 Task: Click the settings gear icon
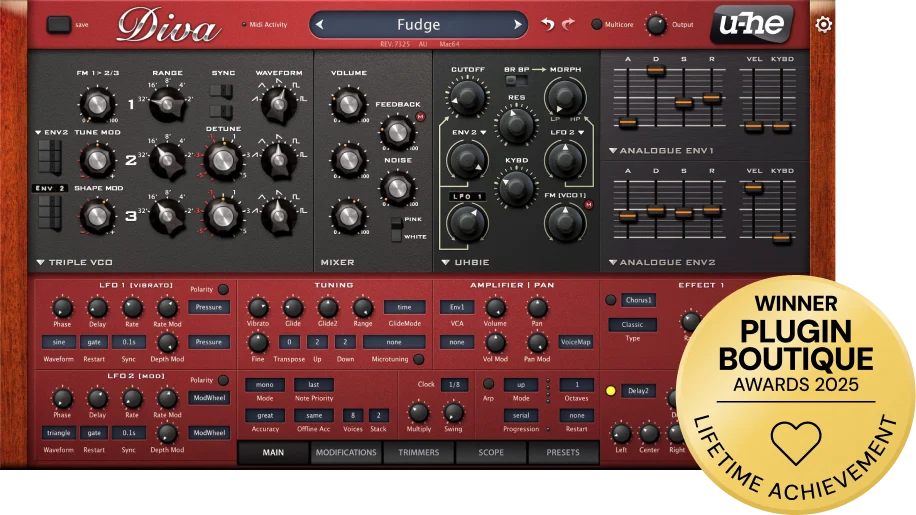click(x=823, y=24)
